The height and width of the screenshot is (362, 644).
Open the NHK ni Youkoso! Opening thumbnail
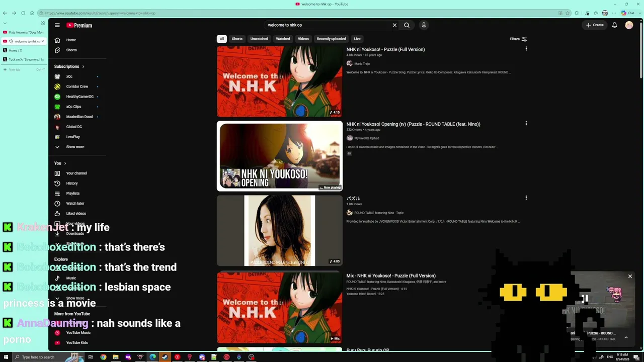[280, 156]
